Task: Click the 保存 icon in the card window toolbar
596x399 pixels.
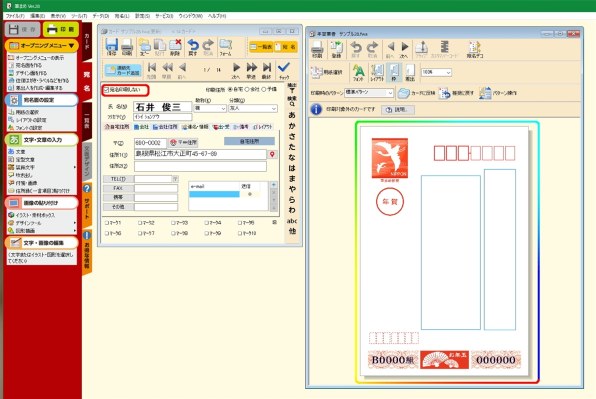Action: [x=111, y=48]
